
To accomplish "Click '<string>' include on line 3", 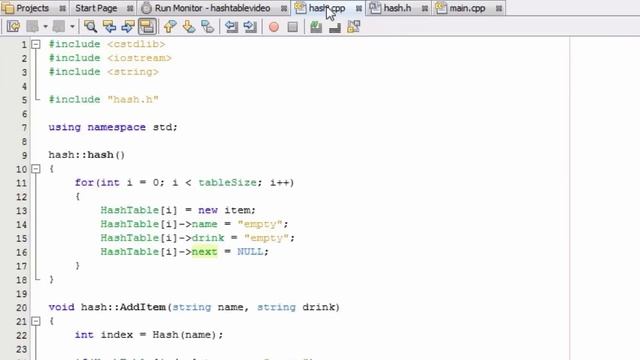I will (x=133, y=72).
